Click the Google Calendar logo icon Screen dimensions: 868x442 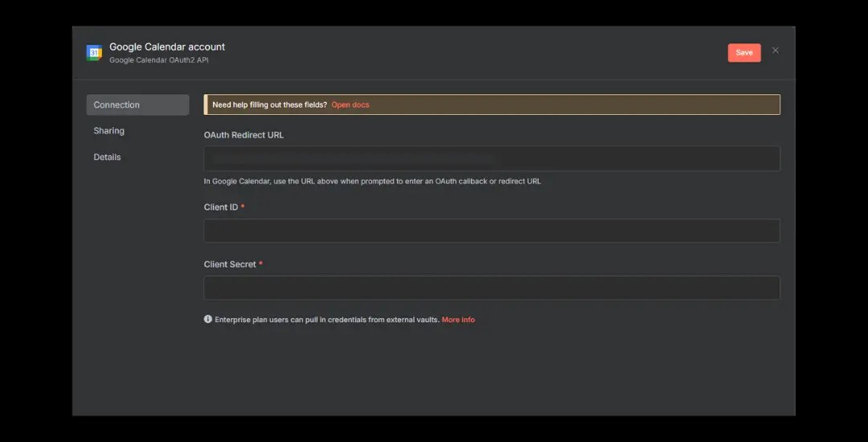click(94, 52)
